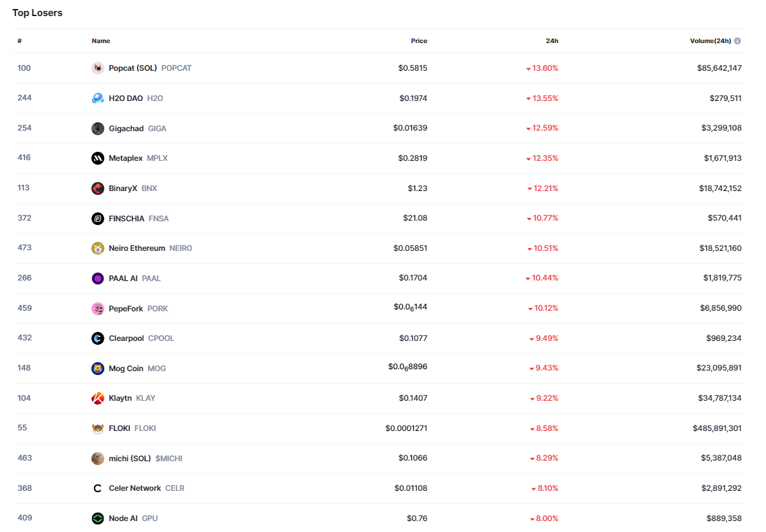Click the FLOKI coin icon
766x532 pixels.
pyautogui.click(x=98, y=428)
